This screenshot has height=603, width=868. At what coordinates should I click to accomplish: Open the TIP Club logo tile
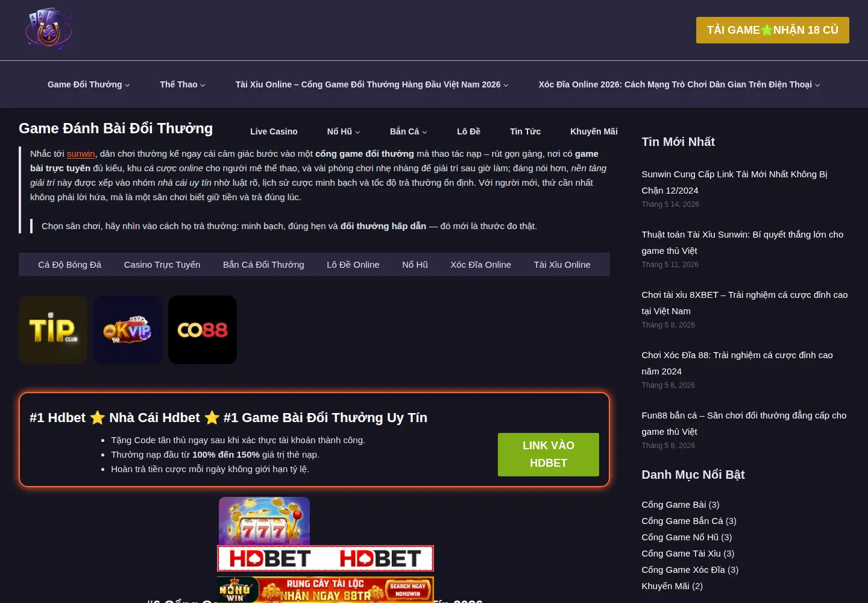point(53,330)
